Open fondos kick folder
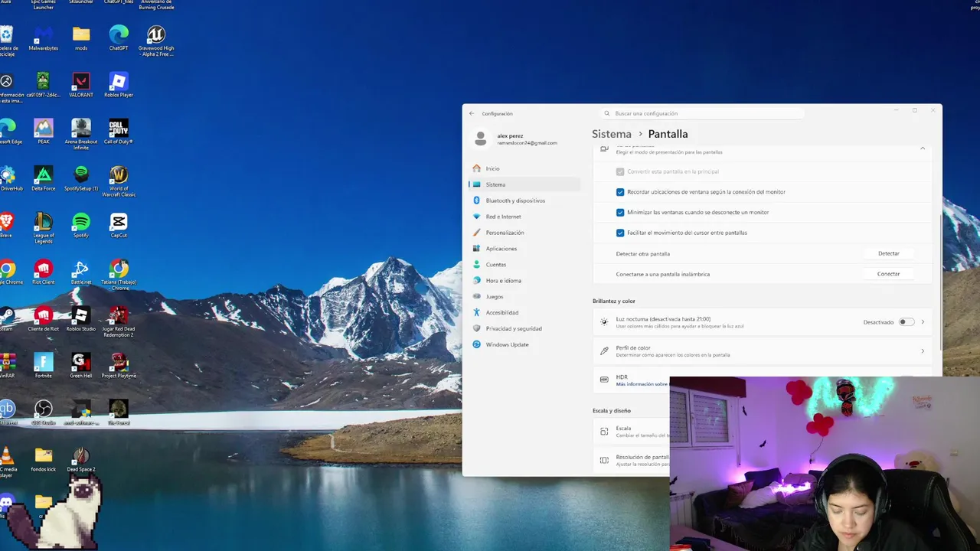Viewport: 980px width, 551px height. [44, 458]
